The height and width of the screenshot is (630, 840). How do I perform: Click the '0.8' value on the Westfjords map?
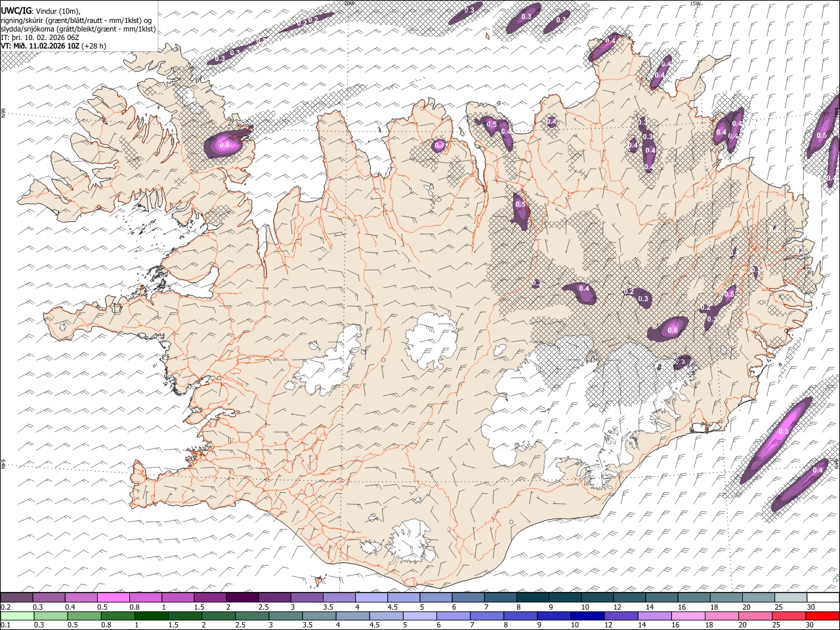(x=224, y=144)
